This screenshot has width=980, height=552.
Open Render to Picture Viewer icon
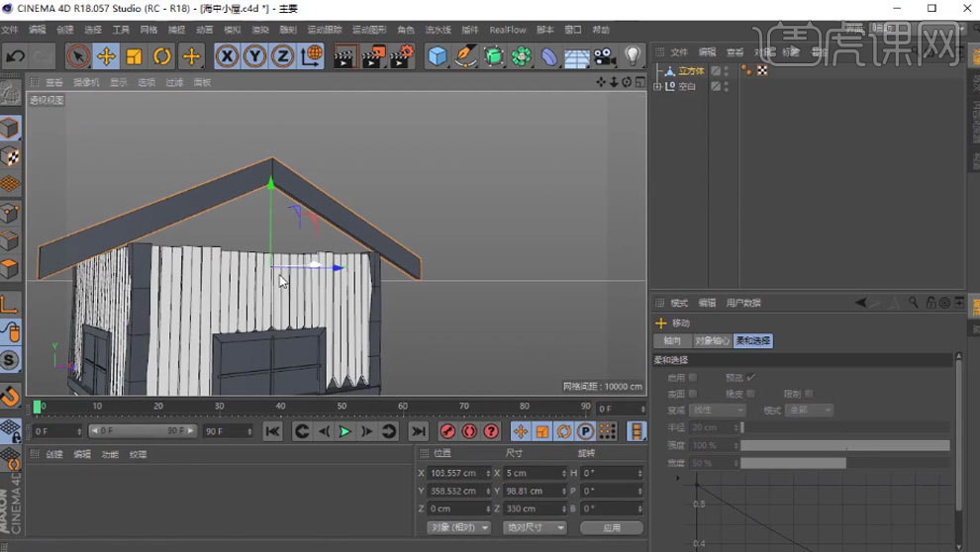[x=373, y=56]
